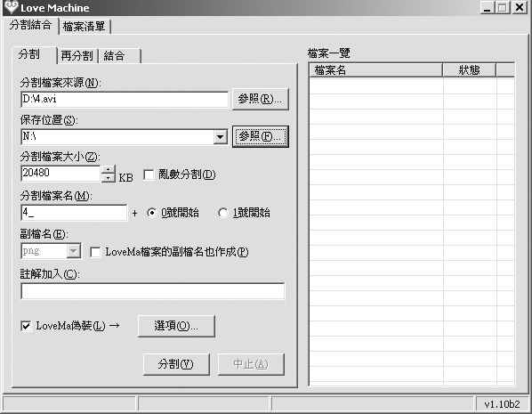Viewport: 532px width, 414px height.
Task: Expand the png extension dropdown
Action: [74, 251]
